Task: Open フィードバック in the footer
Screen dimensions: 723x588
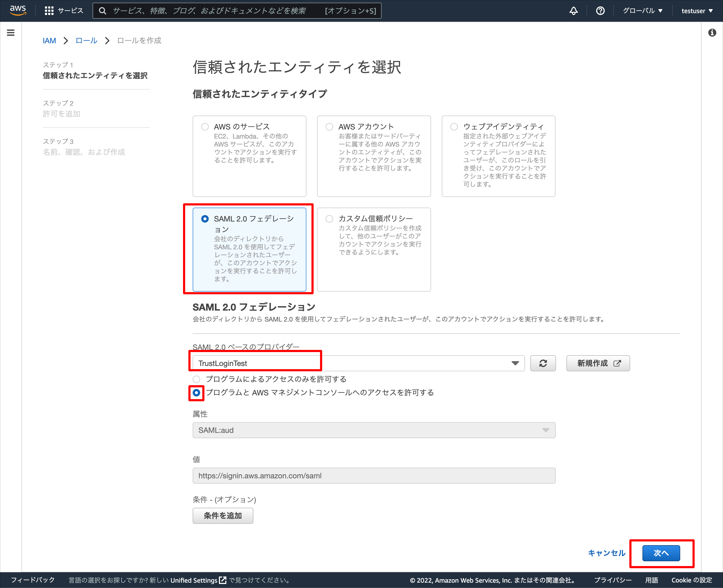Action: 33,580
